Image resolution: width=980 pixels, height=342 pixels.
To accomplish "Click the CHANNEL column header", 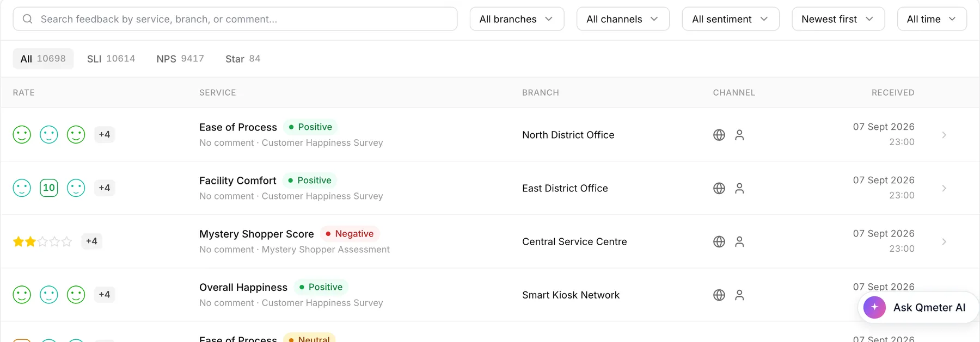I will pos(734,92).
